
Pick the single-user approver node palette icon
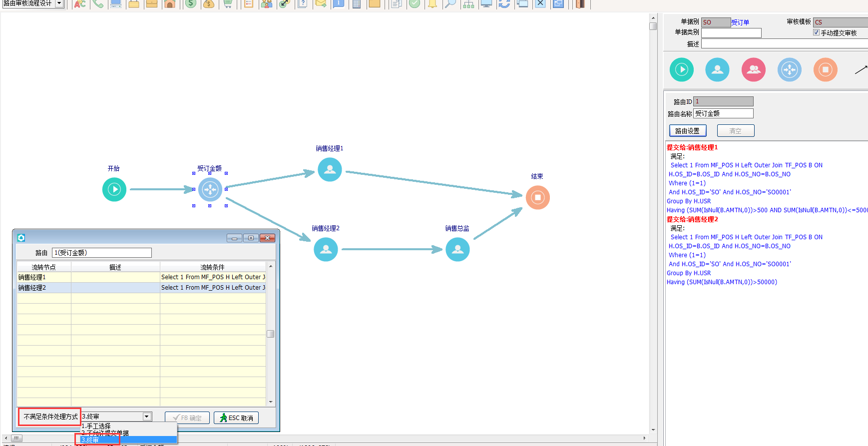[x=717, y=70]
